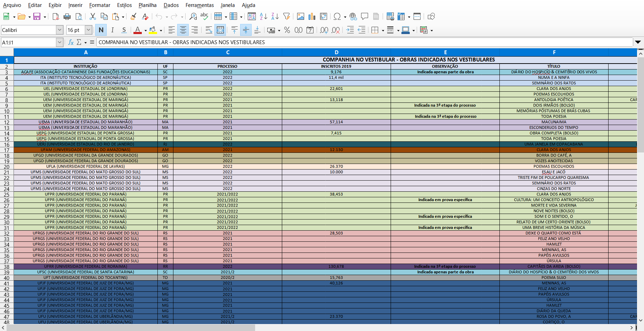Apply the yellow background highlight color
This screenshot has width=644, height=331.
click(153, 30)
